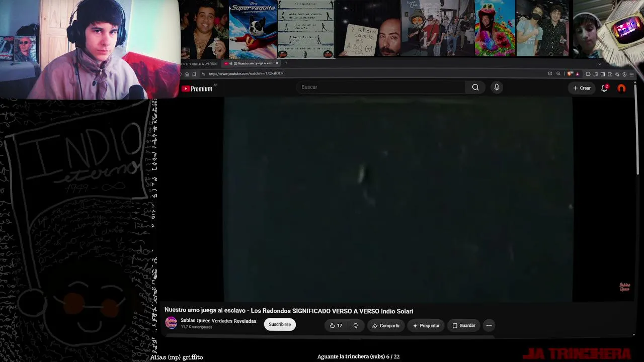Mute the tab via its speaker icon
Image resolution: width=644 pixels, height=362 pixels.
pyautogui.click(x=231, y=63)
